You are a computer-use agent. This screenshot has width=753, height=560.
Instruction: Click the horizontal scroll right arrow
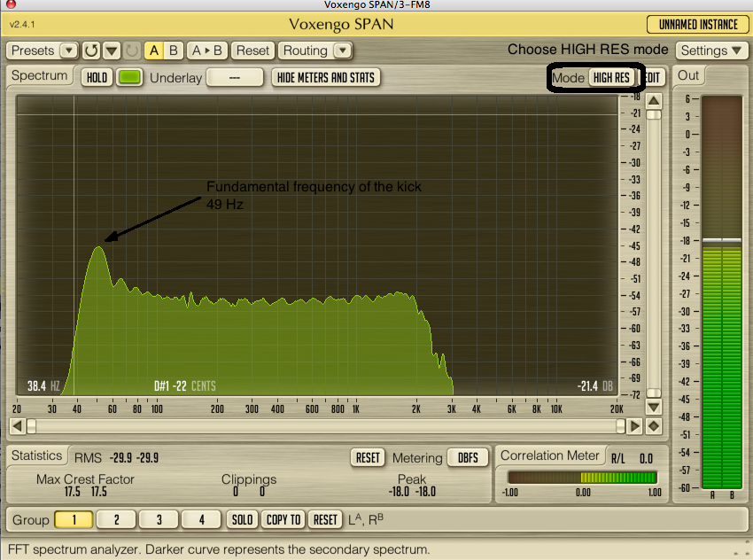[x=634, y=426]
